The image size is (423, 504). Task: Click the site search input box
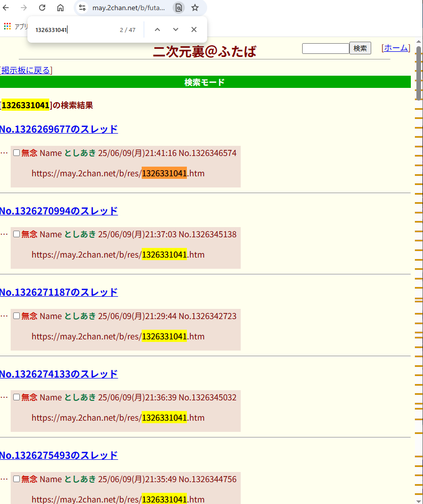[x=326, y=49]
